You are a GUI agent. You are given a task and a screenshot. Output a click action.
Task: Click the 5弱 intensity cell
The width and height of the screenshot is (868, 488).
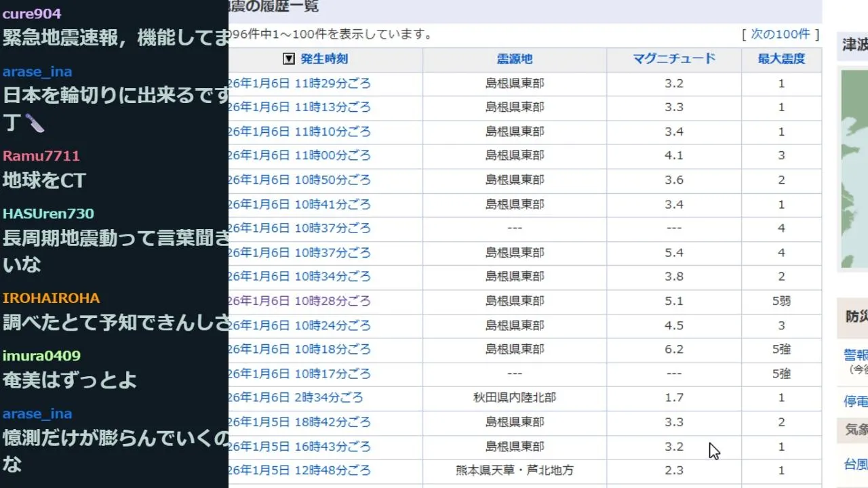(781, 301)
